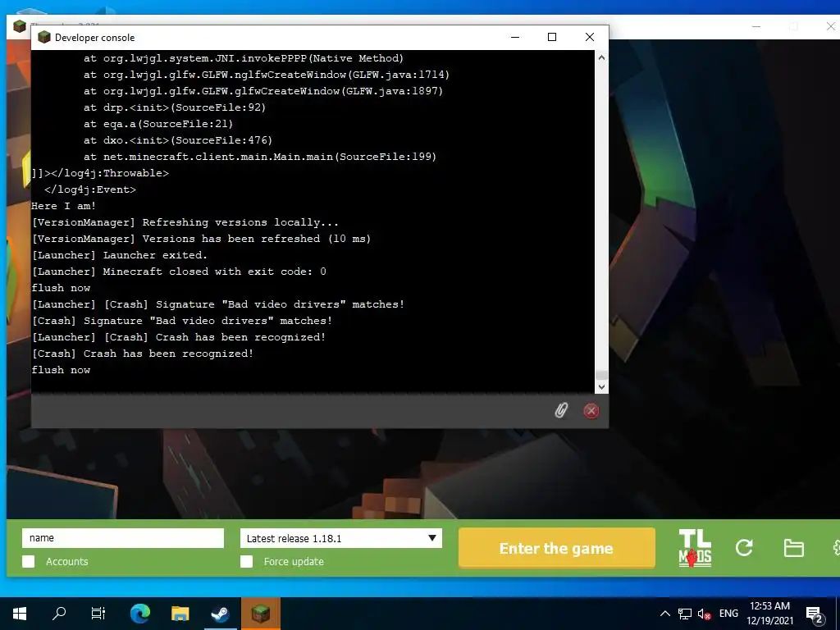The width and height of the screenshot is (840, 630).
Task: Open the version dropdown Latest release 1.18.1
Action: [x=340, y=538]
